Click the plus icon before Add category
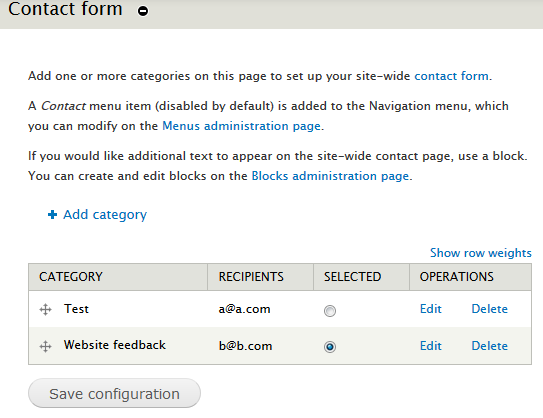Viewport: 543px width, 418px height. pos(52,215)
